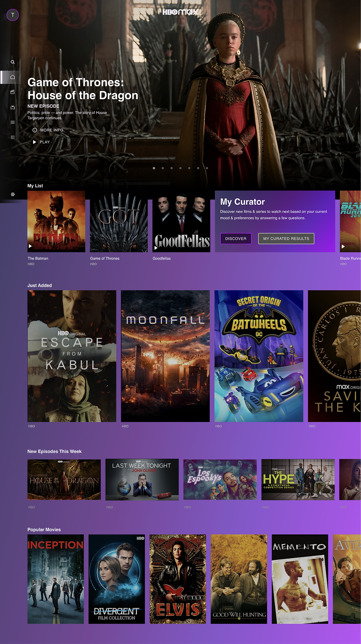Open the Last Week Tonight tile
Image resolution: width=361 pixels, height=644 pixels.
[142, 479]
